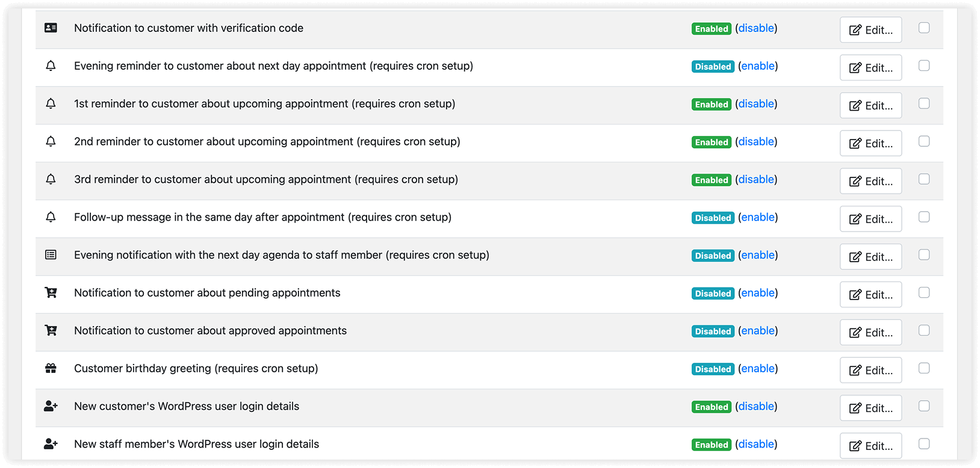This screenshot has height=468, width=980.
Task: Click text 'Notification to customer about approved appointments'
Action: [210, 331]
